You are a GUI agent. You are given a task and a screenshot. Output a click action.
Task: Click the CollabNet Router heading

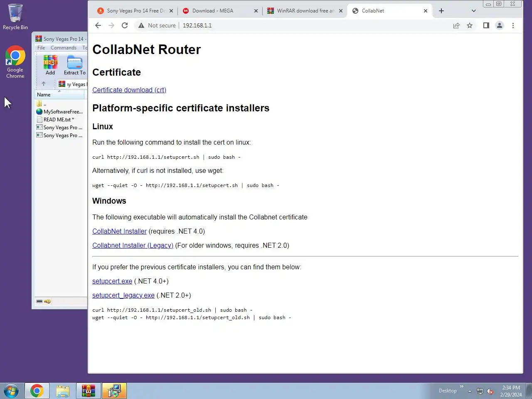point(146,50)
